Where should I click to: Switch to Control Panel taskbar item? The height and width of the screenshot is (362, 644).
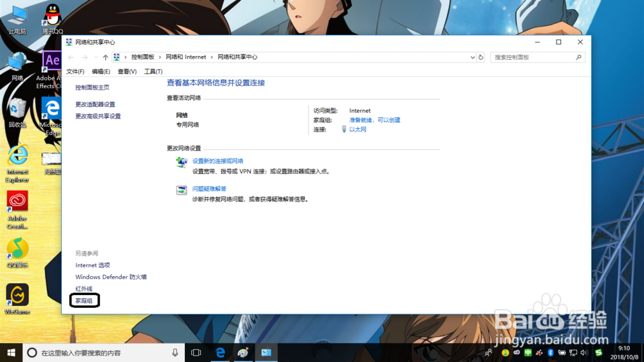click(266, 352)
